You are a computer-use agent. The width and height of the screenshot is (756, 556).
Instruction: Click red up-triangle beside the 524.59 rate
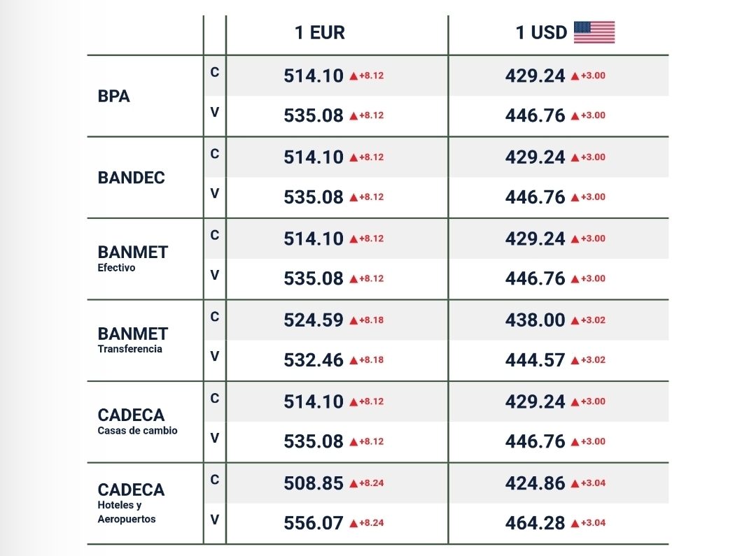[353, 320]
